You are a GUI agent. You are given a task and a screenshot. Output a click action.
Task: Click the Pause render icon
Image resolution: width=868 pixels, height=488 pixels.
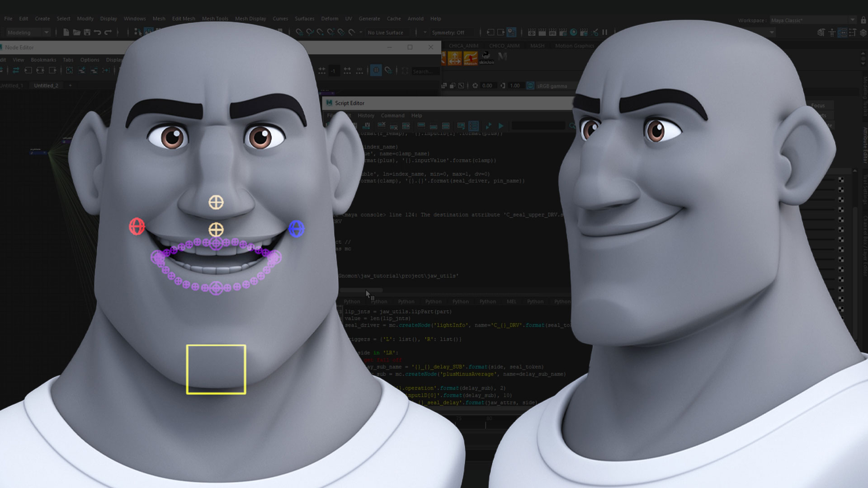(604, 32)
